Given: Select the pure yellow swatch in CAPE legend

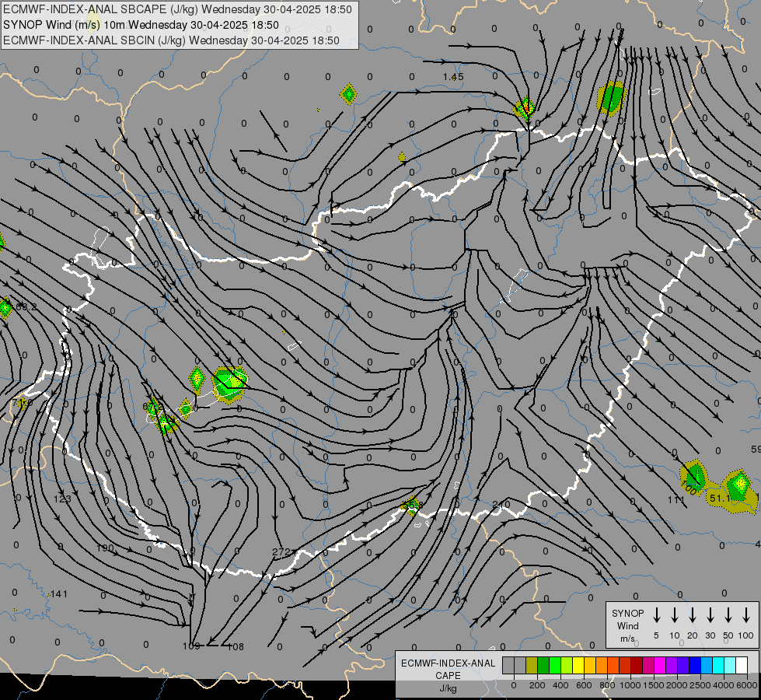Looking at the screenshot, I should tap(578, 666).
